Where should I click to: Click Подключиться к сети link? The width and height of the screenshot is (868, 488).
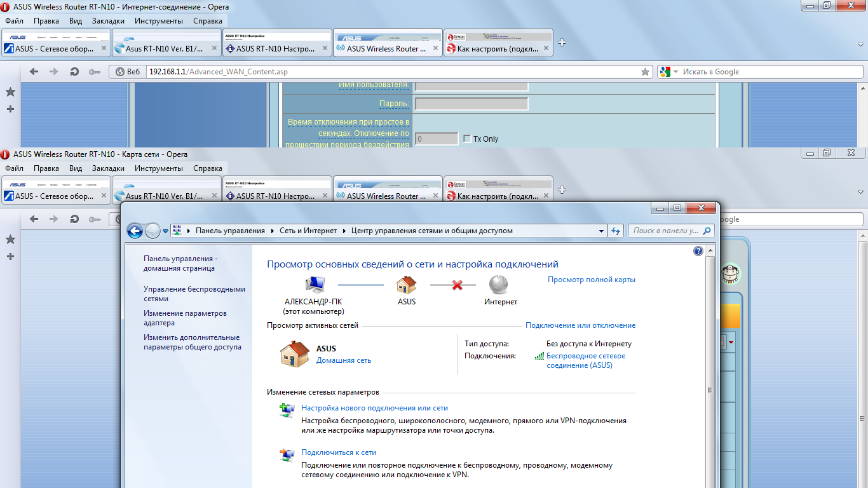[x=339, y=452]
